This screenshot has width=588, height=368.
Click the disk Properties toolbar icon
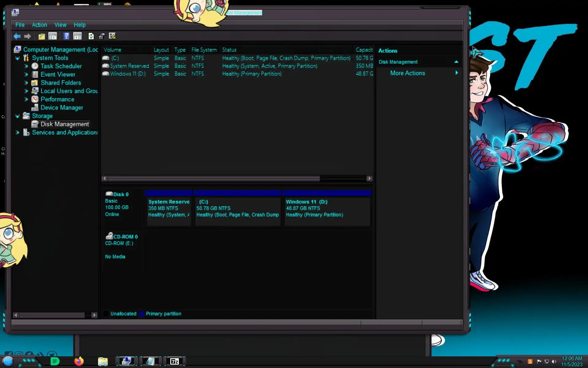101,36
